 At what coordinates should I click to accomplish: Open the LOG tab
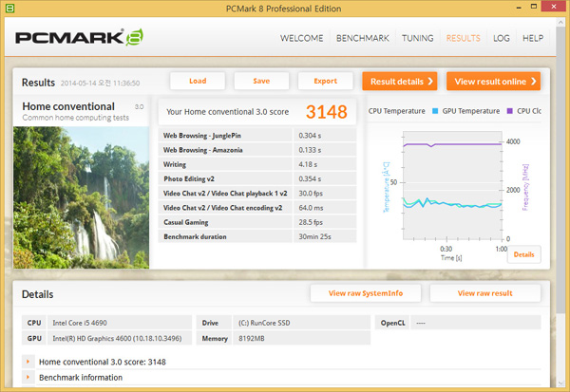click(x=502, y=39)
